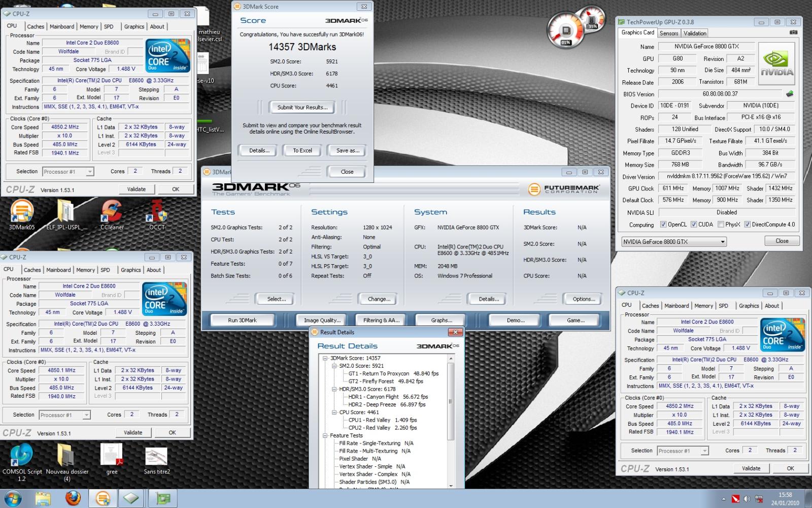
Task: Launch Firefox from the taskbar
Action: tap(73, 498)
